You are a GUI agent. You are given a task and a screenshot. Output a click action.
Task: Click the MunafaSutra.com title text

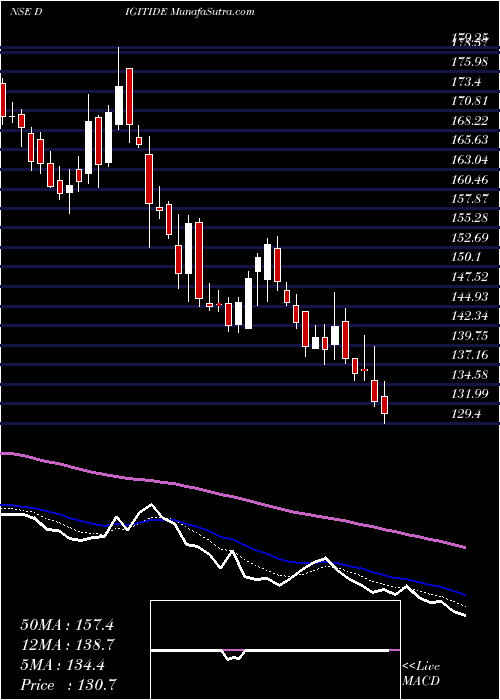pyautogui.click(x=212, y=12)
